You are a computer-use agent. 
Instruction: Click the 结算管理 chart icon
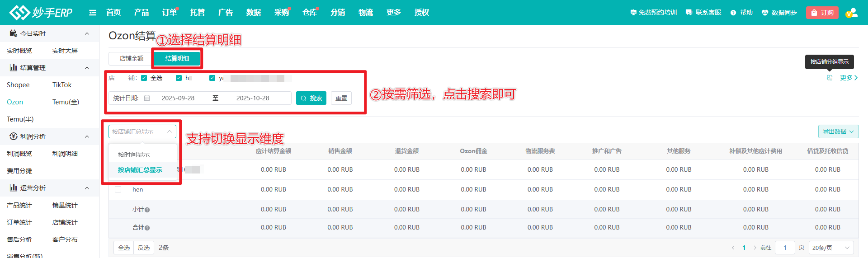pos(14,68)
